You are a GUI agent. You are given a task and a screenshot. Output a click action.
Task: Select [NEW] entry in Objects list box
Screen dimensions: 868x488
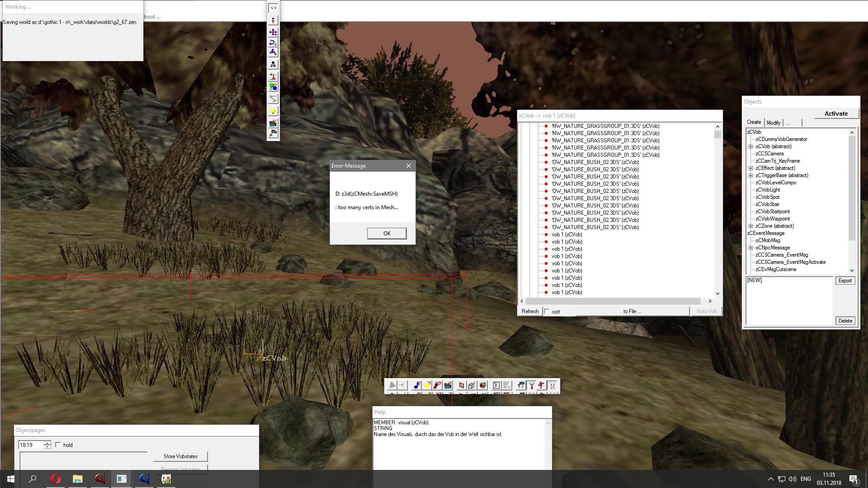754,280
